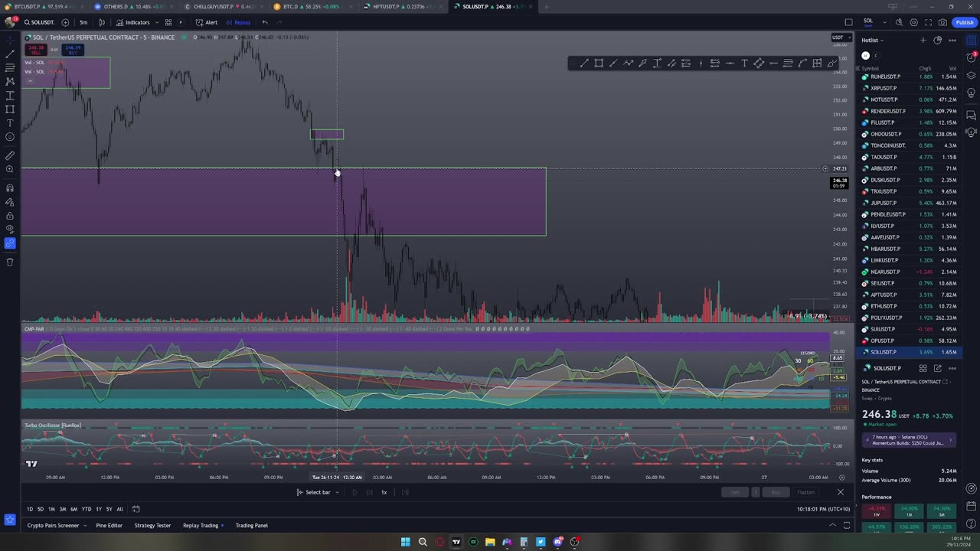Screen dimensions: 980x551
Task: Pick the rectangle tool in floating favorites toolbar
Action: coord(599,64)
